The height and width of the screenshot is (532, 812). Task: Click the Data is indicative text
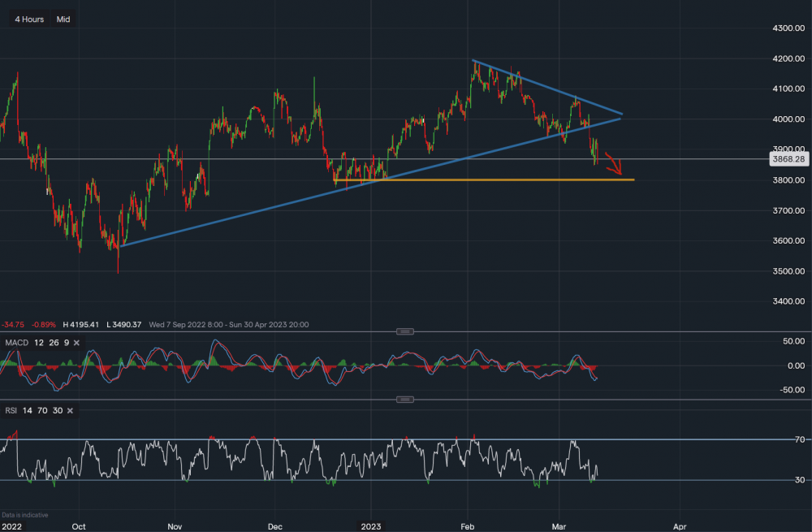(x=24, y=514)
